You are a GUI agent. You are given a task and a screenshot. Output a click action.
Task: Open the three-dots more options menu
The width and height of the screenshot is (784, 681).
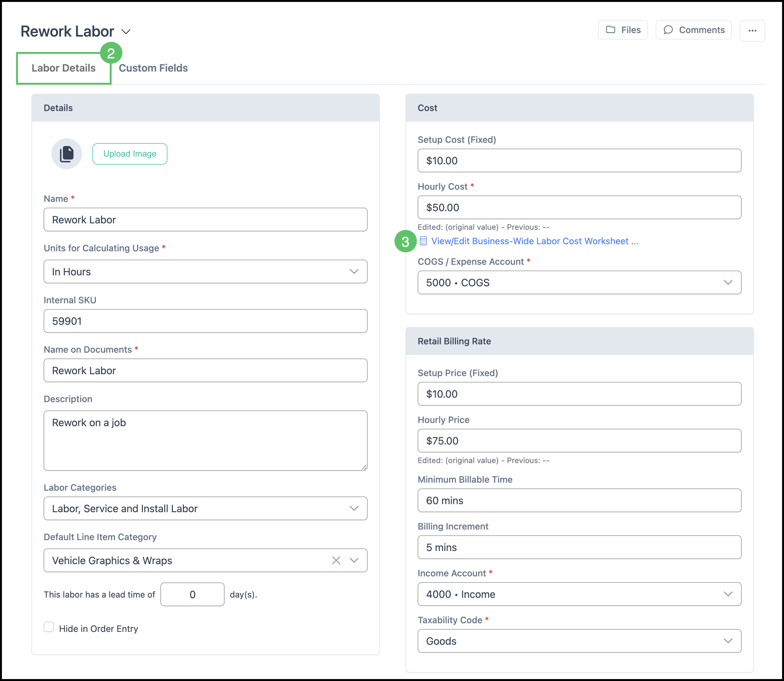[752, 30]
